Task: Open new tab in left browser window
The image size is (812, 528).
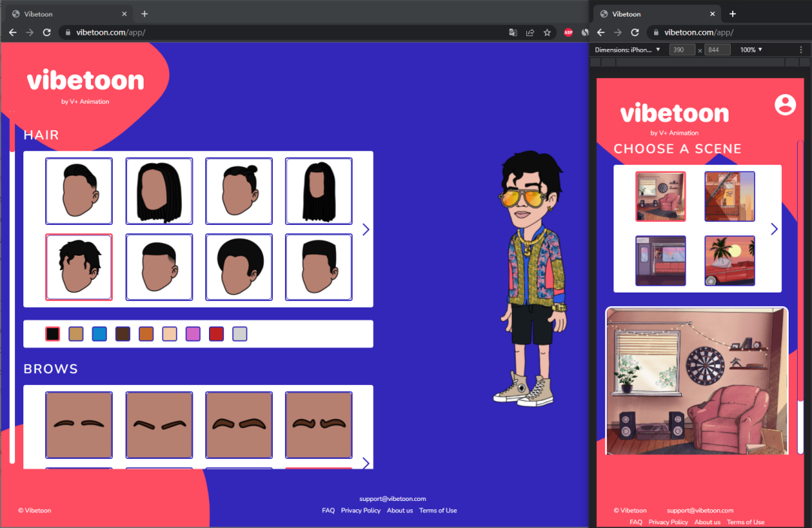Action: [144, 14]
